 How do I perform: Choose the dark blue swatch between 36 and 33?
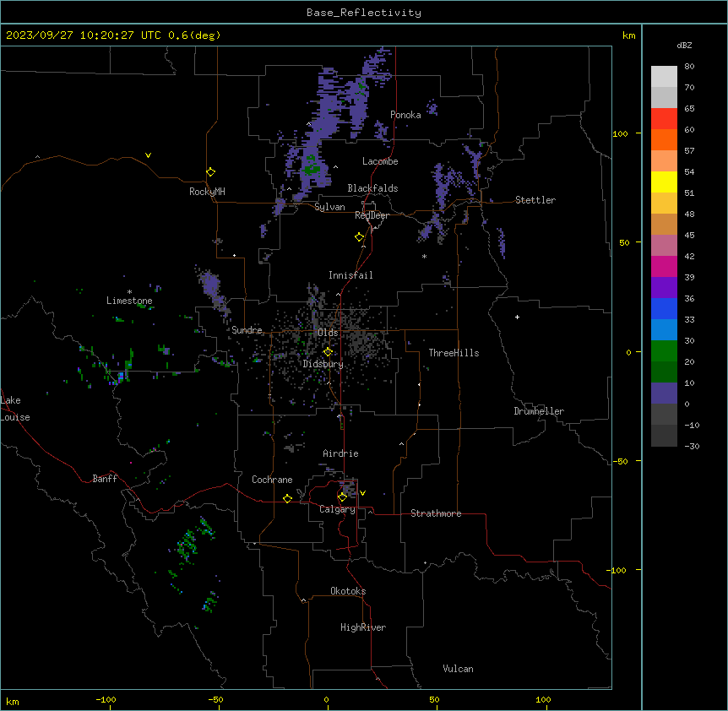tap(664, 309)
